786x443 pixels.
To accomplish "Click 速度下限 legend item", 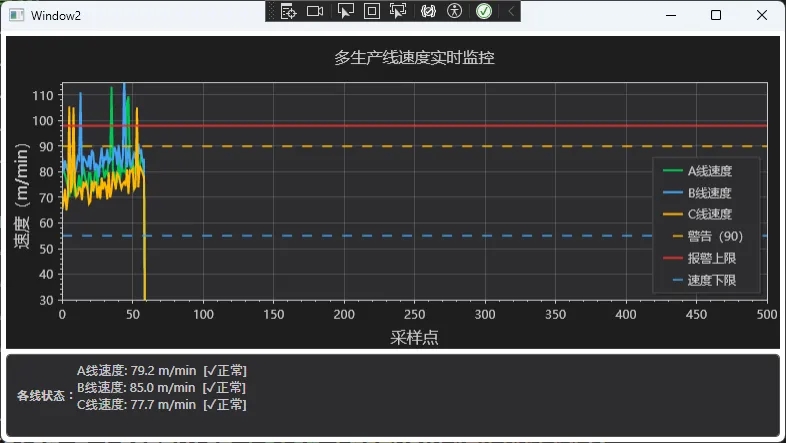I will tap(711, 280).
